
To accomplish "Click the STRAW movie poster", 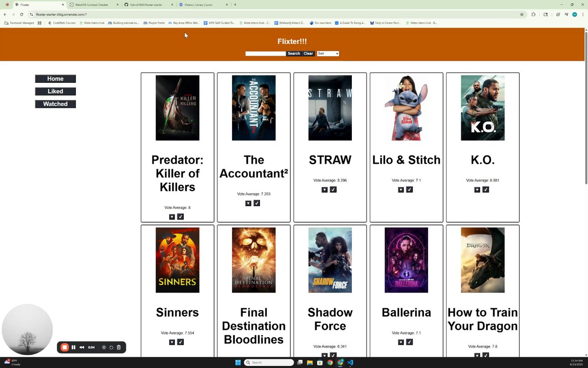I will [x=330, y=108].
